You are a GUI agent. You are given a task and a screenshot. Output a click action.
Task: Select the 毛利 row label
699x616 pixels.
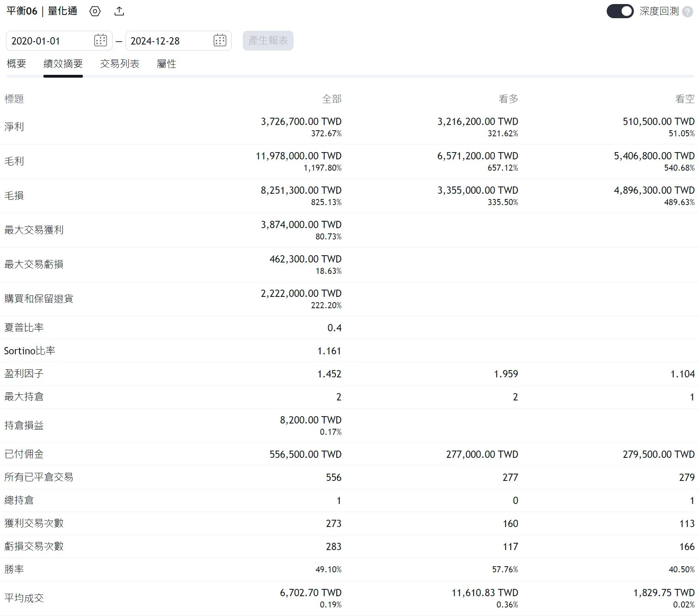tap(14, 161)
